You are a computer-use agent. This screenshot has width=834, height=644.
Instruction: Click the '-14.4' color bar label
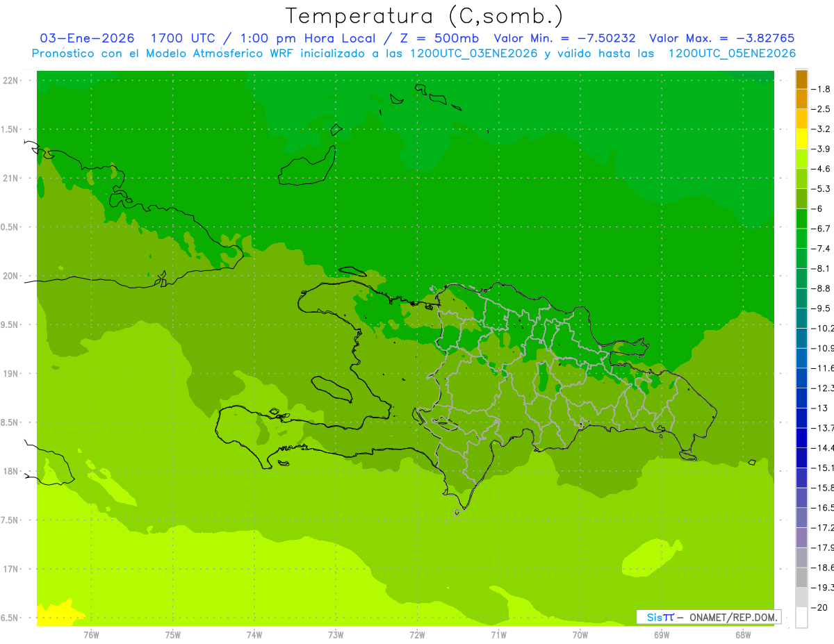(x=823, y=448)
